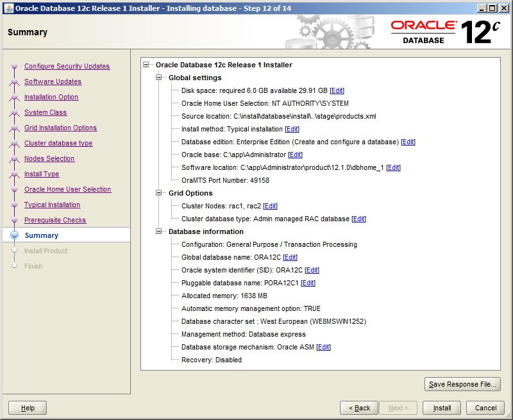
Task: Edit the Oracle system identifier (SID)
Action: [312, 270]
